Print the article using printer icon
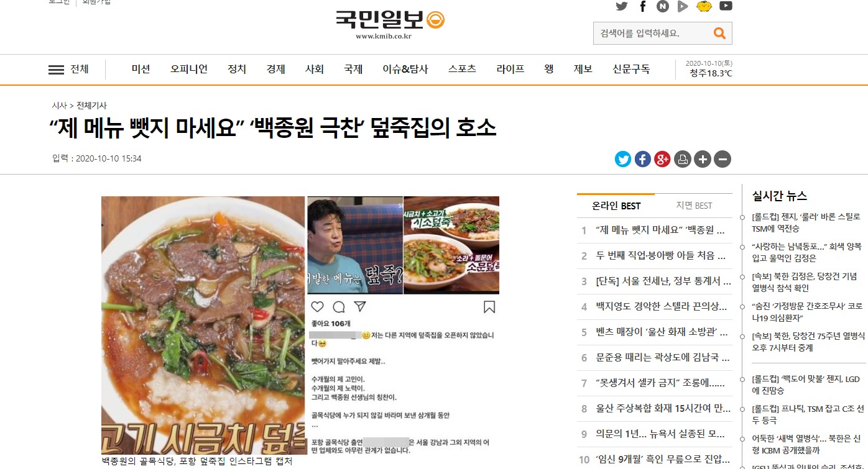The image size is (868, 469). click(683, 159)
